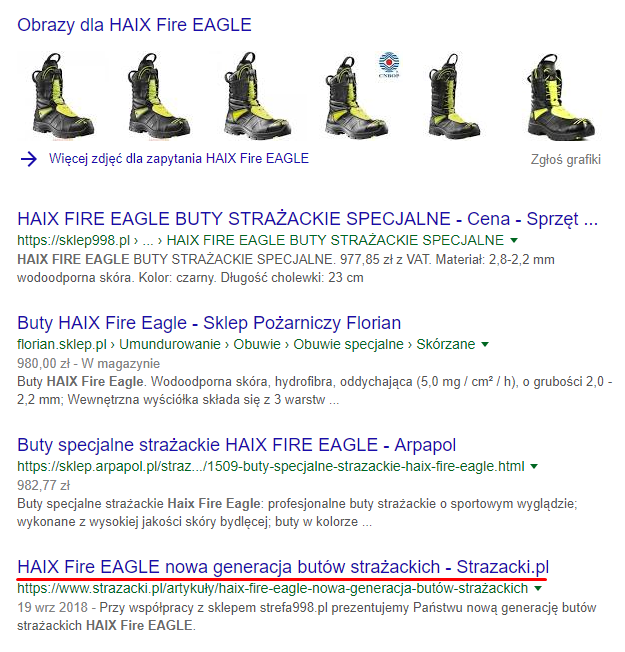Expand dropdown arrow next to sklep.arpapol.pl URL
Screen dimensions: 625x652
pyautogui.click(x=534, y=467)
